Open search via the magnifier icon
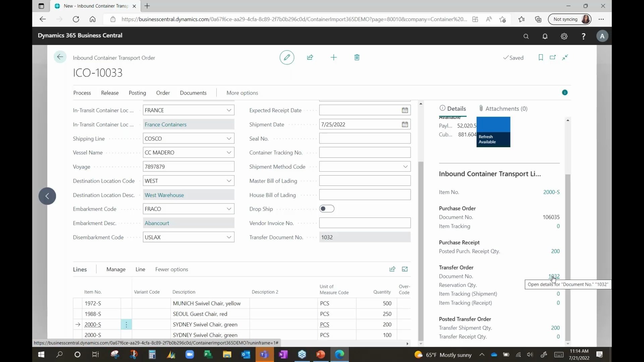 (526, 36)
